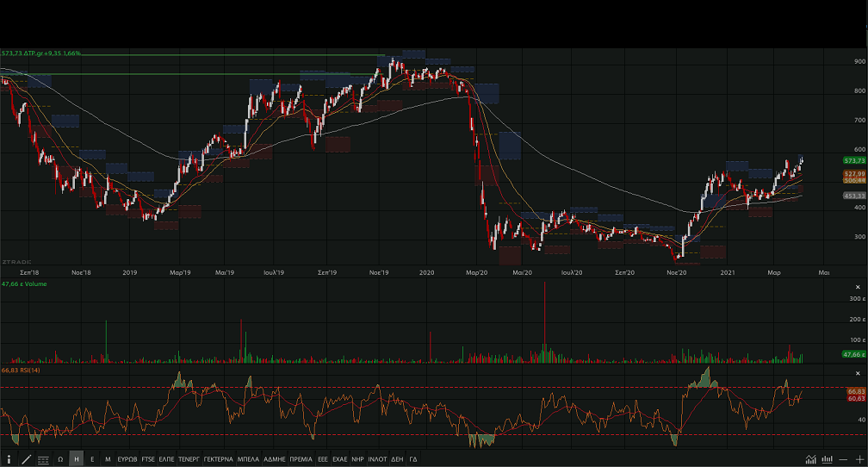Select monthly M timeframe
868x467 pixels.
(x=108, y=459)
